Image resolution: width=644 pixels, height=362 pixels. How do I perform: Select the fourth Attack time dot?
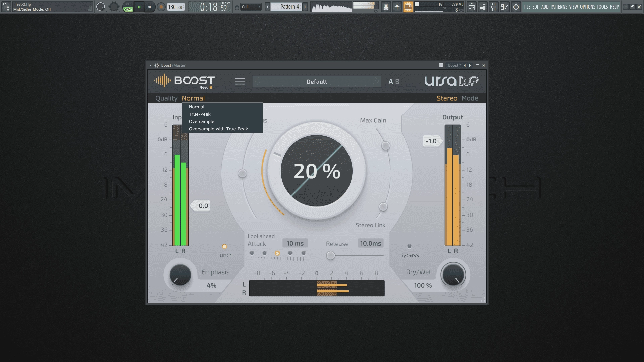[x=290, y=253]
